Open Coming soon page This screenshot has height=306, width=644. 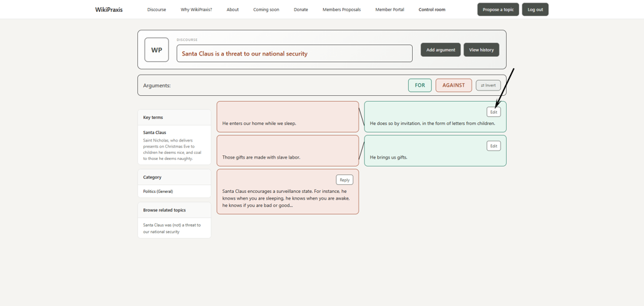tap(266, 9)
